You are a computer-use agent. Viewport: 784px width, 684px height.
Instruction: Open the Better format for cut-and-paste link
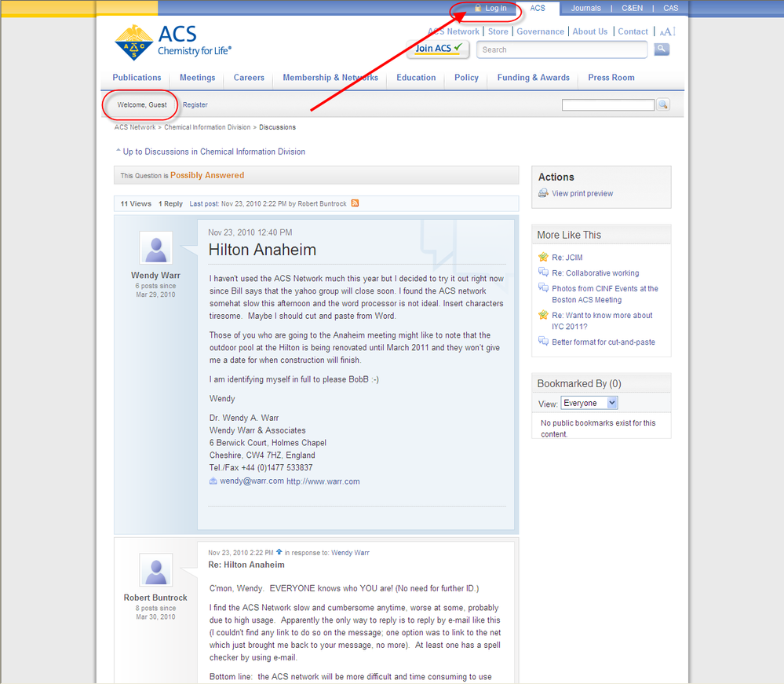(602, 342)
